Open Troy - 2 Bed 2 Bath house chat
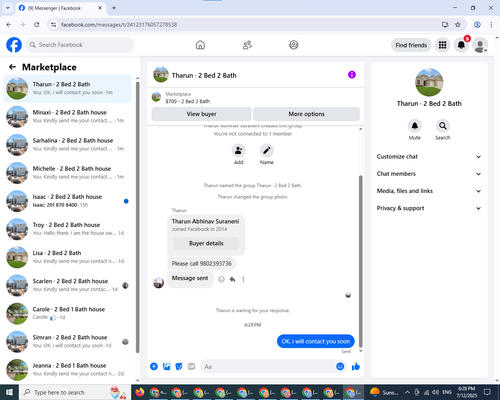This screenshot has width=500, height=400. coord(67,229)
